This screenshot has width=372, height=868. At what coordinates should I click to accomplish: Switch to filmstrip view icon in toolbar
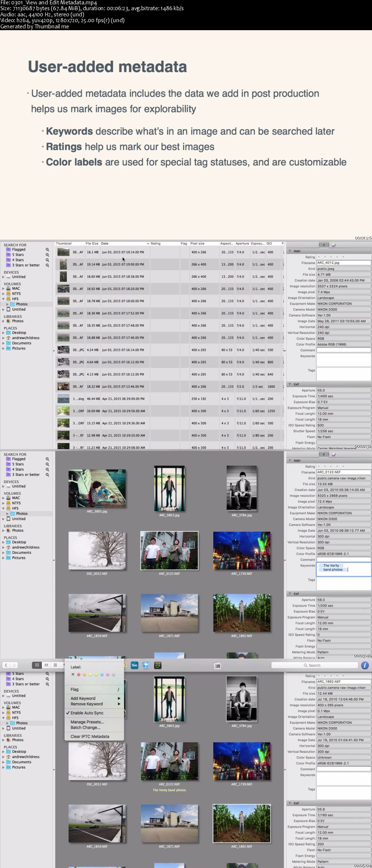[x=46, y=665]
